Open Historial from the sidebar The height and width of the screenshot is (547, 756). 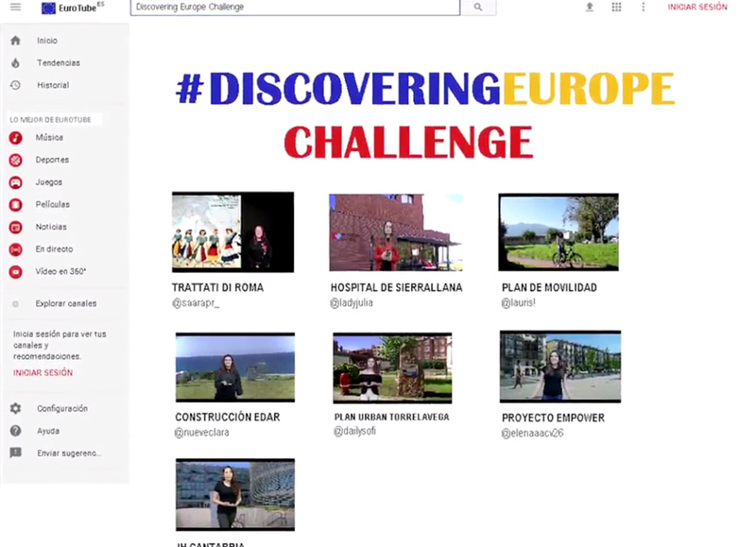coord(53,86)
